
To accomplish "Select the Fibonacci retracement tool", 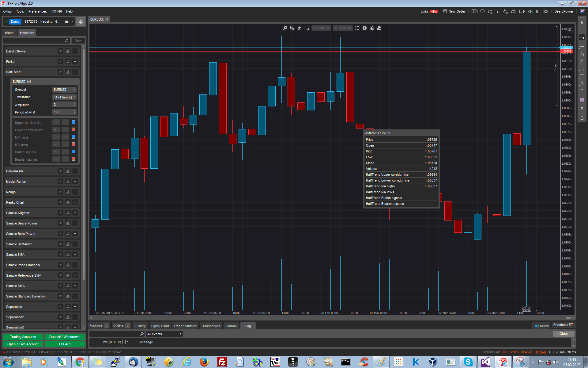I will 582,69.
